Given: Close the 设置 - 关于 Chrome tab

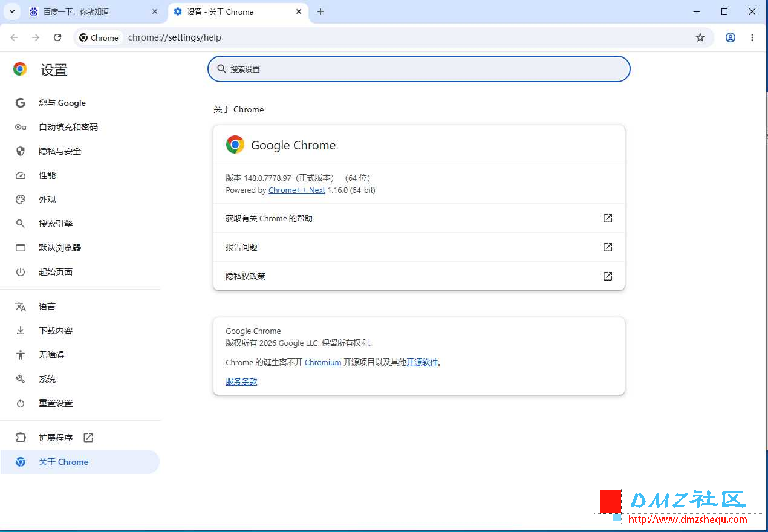Looking at the screenshot, I should [x=299, y=11].
